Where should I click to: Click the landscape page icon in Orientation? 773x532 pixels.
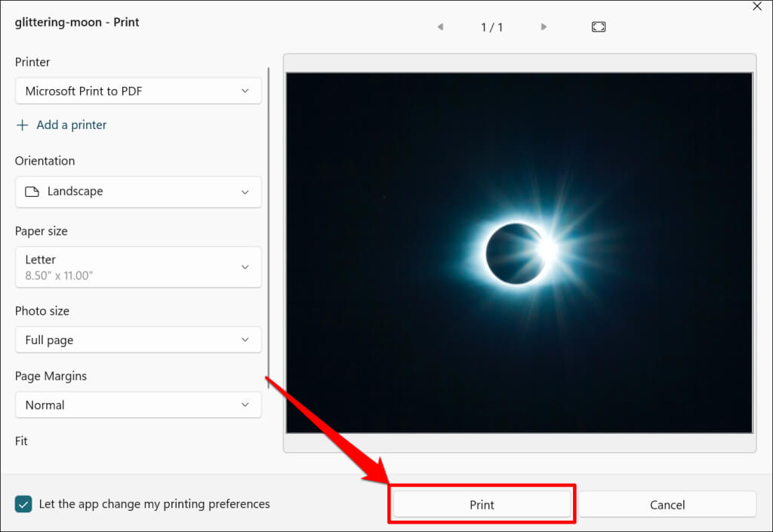pyautogui.click(x=32, y=192)
